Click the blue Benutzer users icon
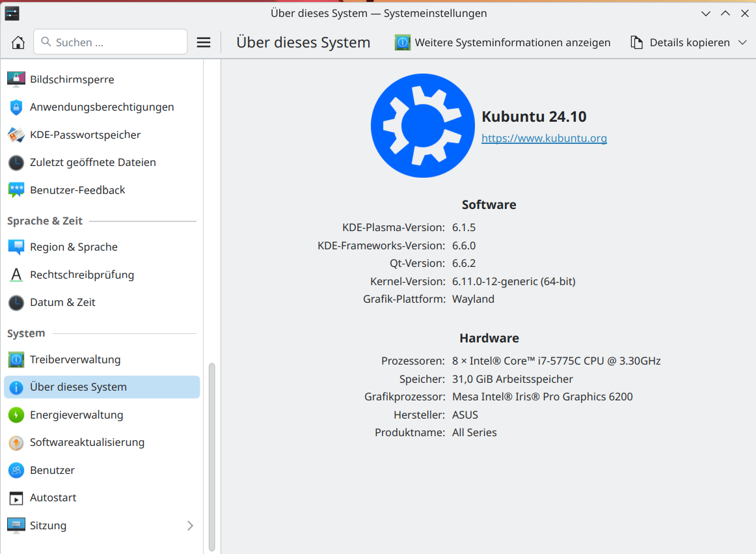The height and width of the screenshot is (554, 756). pos(16,470)
